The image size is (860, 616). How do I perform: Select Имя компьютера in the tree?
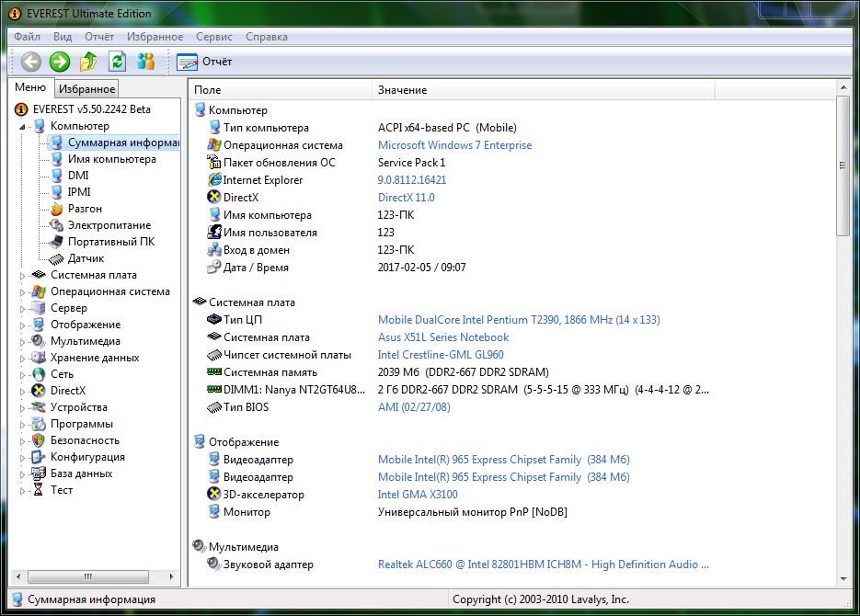(112, 159)
